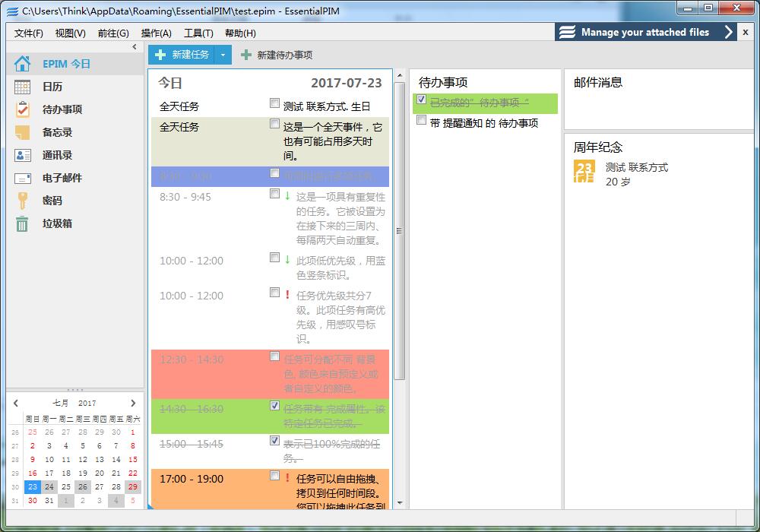Open EPIM 今日 home icon

22,64
